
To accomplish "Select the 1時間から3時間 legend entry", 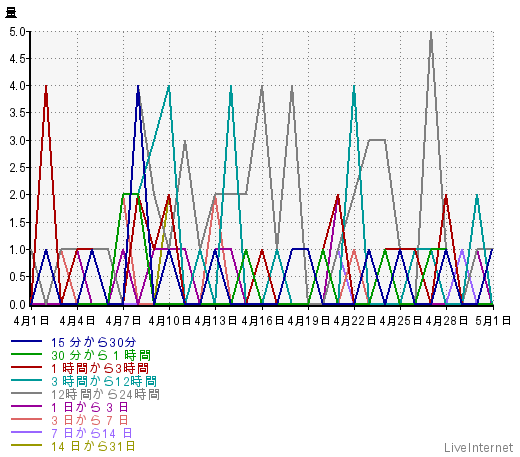I will pos(100,368).
